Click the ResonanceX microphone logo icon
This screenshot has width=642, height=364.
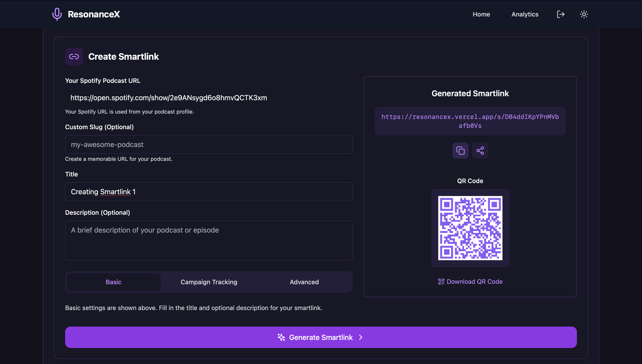click(x=57, y=14)
